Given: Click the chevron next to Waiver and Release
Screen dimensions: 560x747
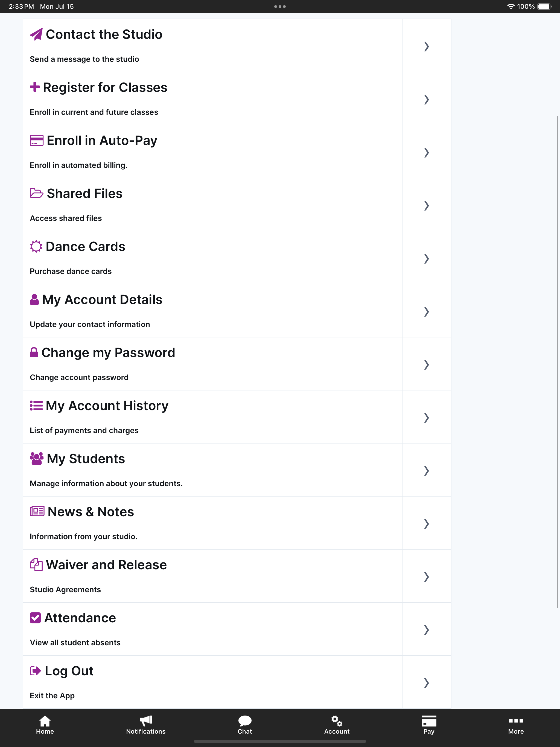Looking at the screenshot, I should click(427, 576).
